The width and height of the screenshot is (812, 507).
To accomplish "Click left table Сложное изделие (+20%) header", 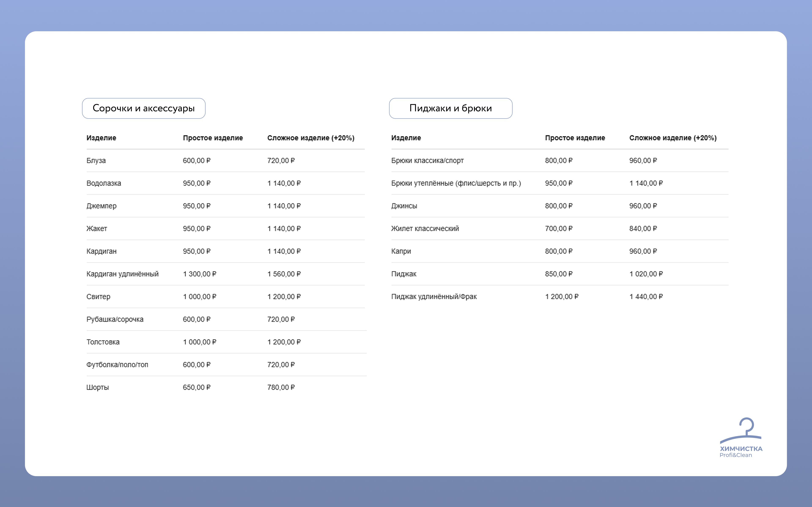I will pos(311,138).
